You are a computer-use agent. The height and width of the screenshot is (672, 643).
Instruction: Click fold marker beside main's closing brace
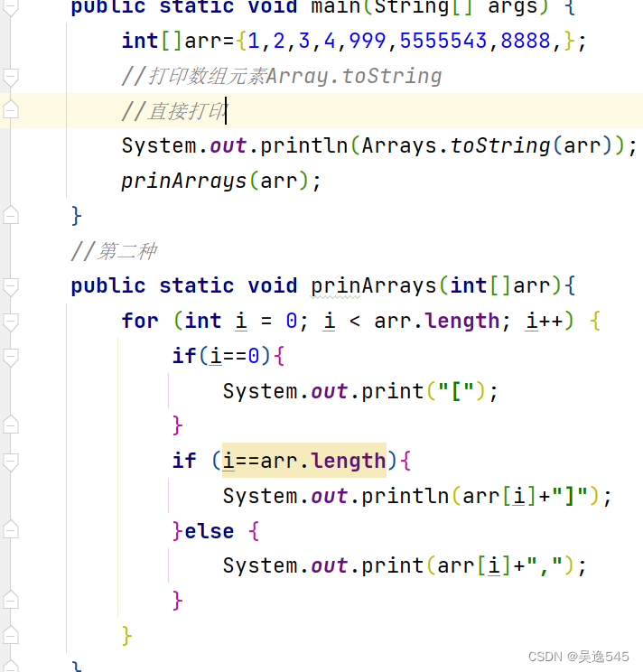point(10,215)
